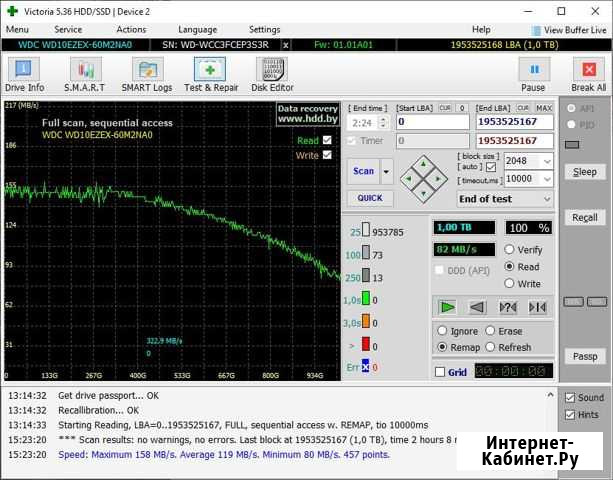
Task: Expand the block size 2048 dropdown
Action: click(547, 161)
